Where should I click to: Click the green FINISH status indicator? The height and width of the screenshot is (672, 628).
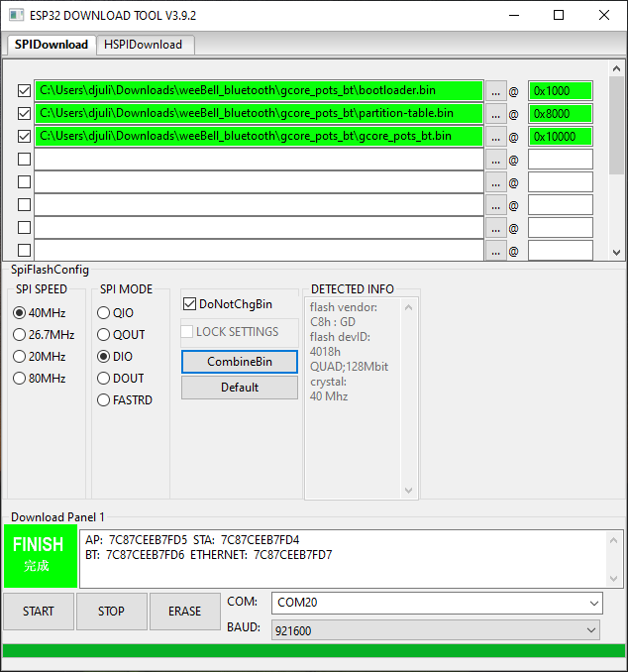coord(41,556)
